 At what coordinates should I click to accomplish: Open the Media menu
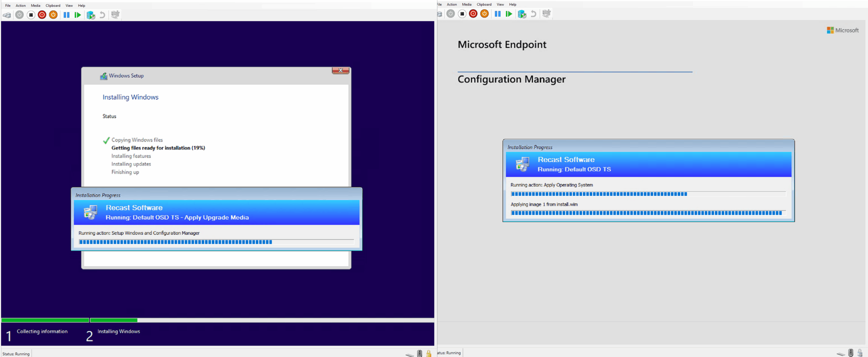point(35,5)
